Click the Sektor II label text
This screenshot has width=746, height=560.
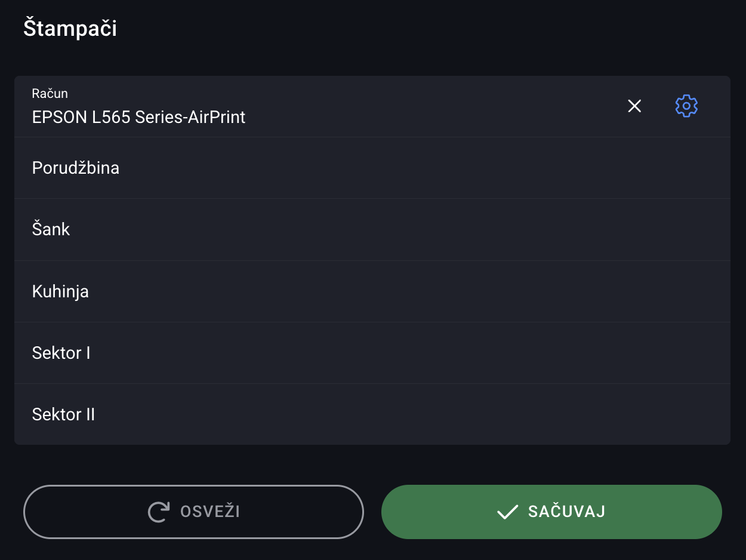coord(63,414)
